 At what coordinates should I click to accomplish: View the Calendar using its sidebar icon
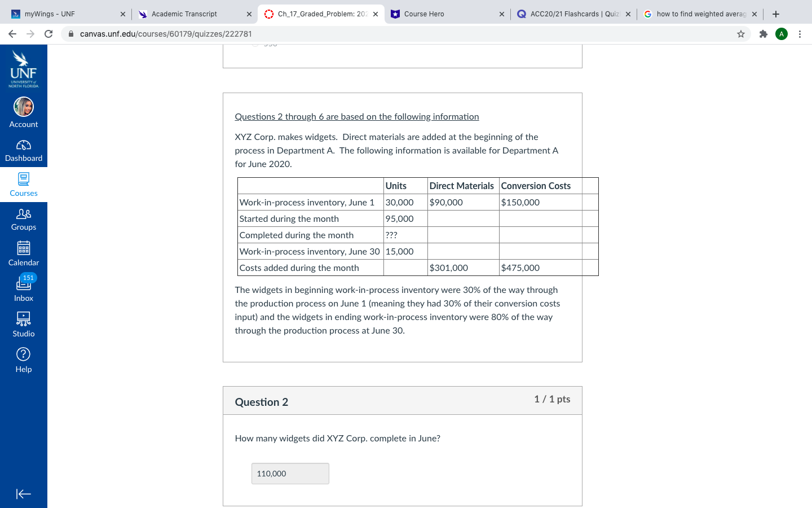coord(23,254)
